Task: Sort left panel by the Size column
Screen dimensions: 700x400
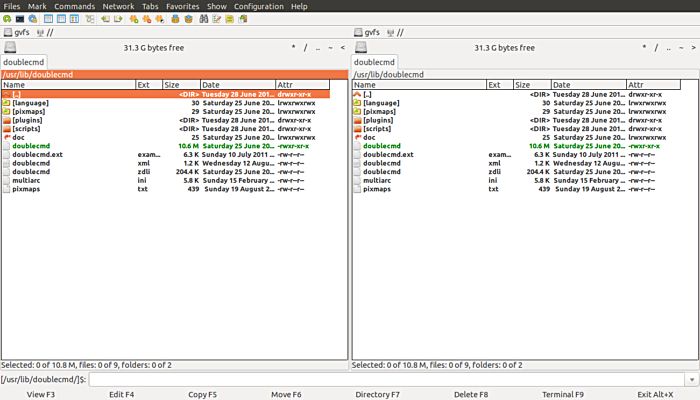Action: [180, 85]
